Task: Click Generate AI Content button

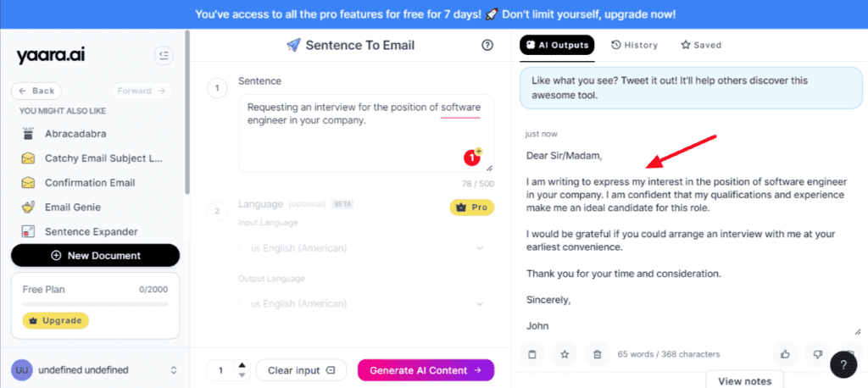Action: pyautogui.click(x=426, y=370)
